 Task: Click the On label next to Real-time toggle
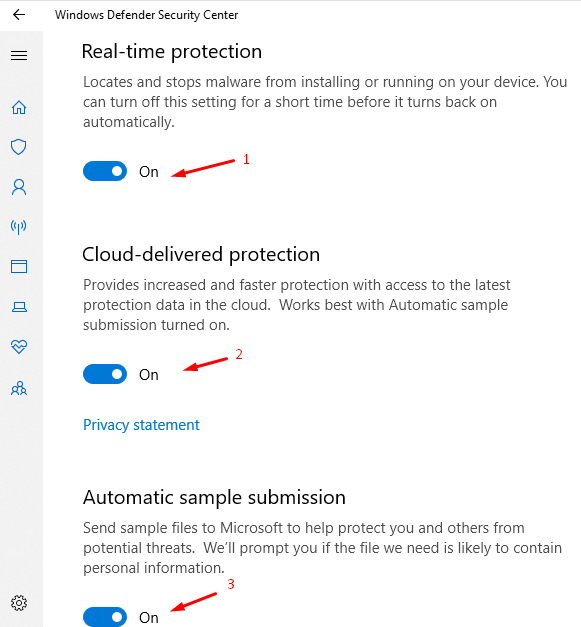(x=149, y=172)
